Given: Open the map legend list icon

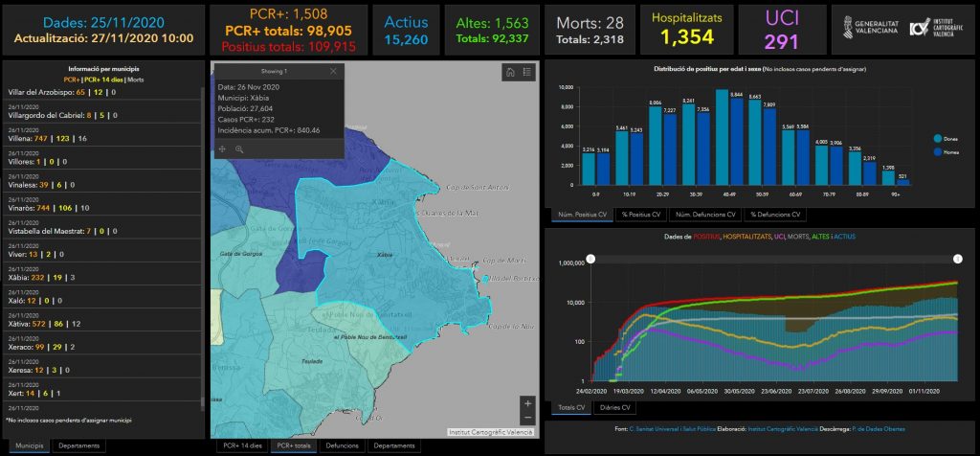Looking at the screenshot, I should coord(526,72).
